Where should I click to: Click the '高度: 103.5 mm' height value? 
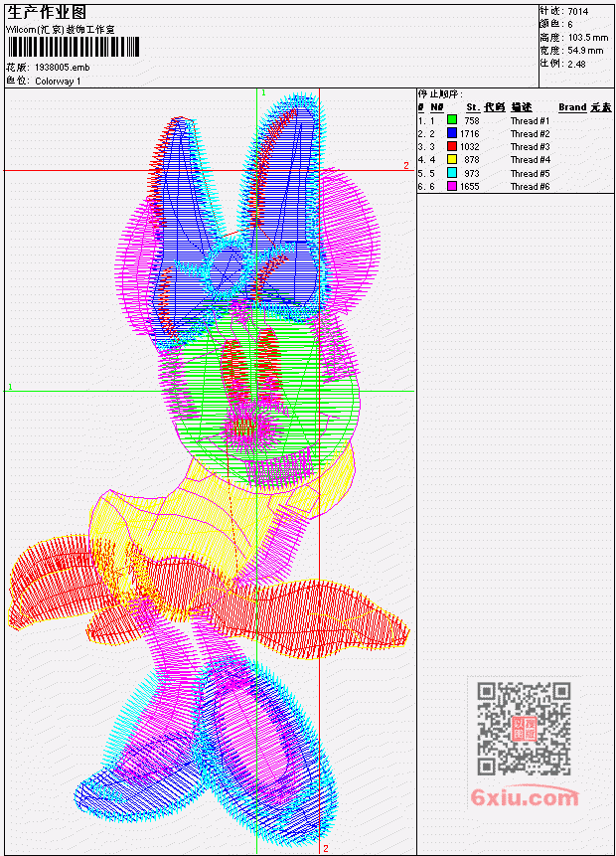[574, 37]
